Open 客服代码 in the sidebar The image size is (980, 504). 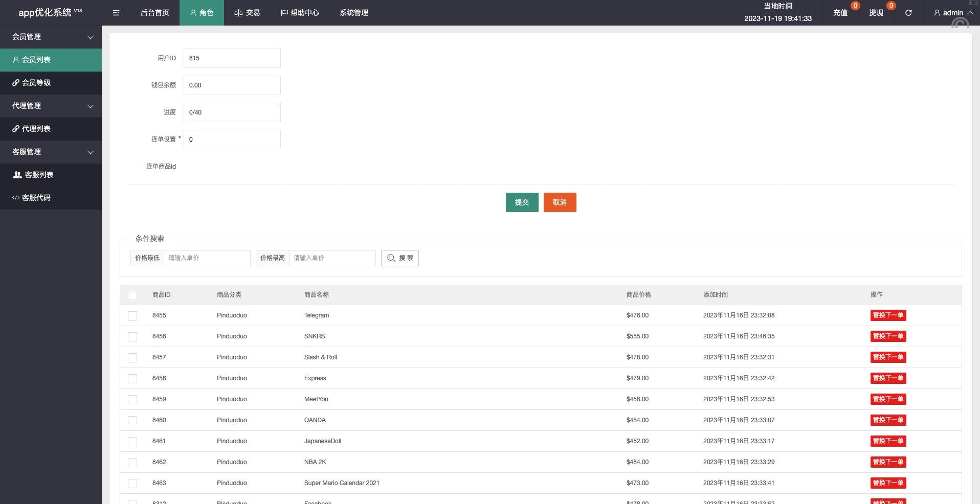pyautogui.click(x=51, y=198)
